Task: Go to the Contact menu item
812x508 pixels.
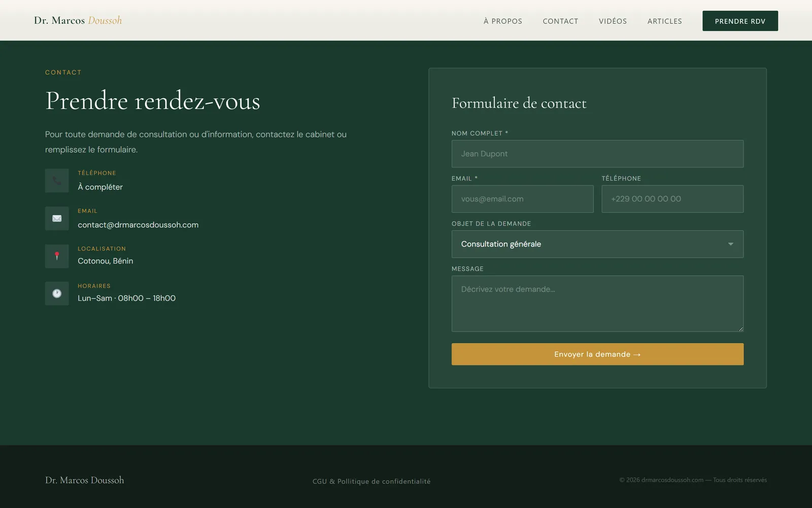Action: click(560, 21)
